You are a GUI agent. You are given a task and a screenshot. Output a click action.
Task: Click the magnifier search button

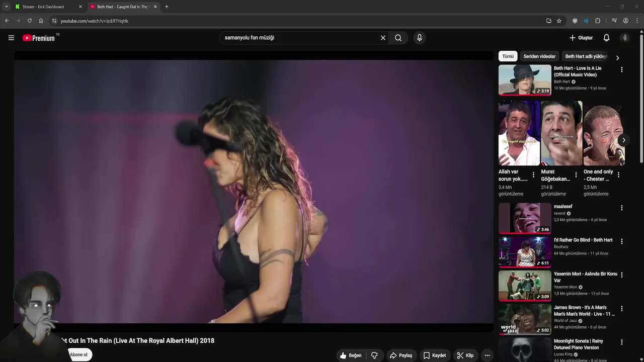tap(398, 38)
